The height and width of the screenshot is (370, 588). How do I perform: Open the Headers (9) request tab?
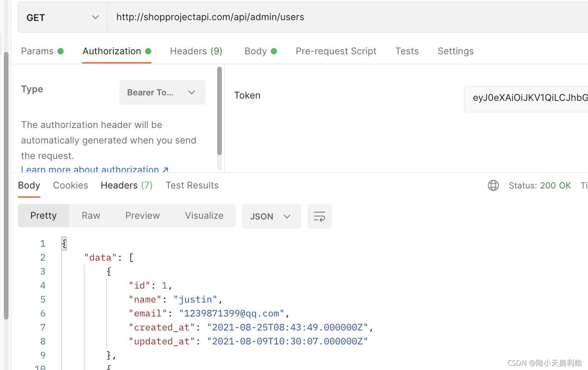[196, 51]
